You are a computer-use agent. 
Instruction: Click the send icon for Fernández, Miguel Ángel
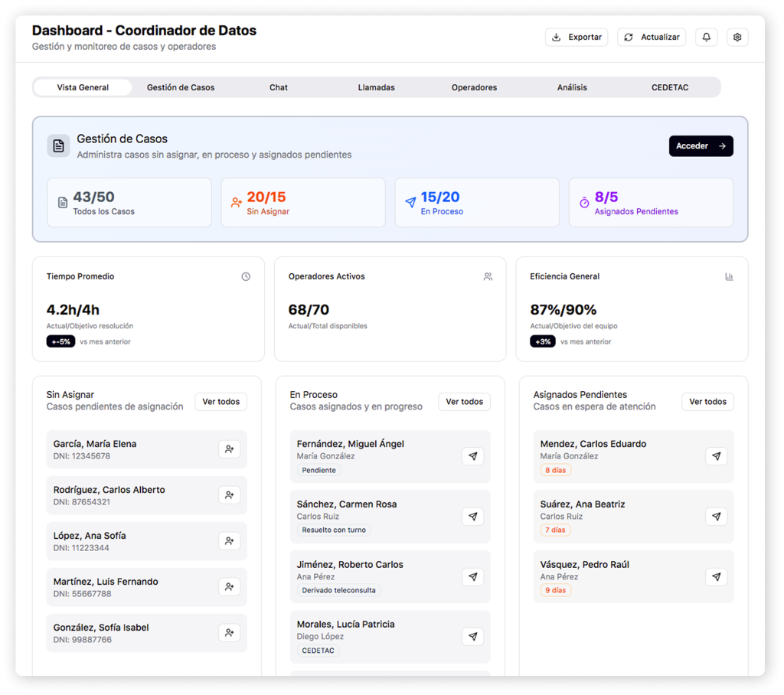coord(472,456)
